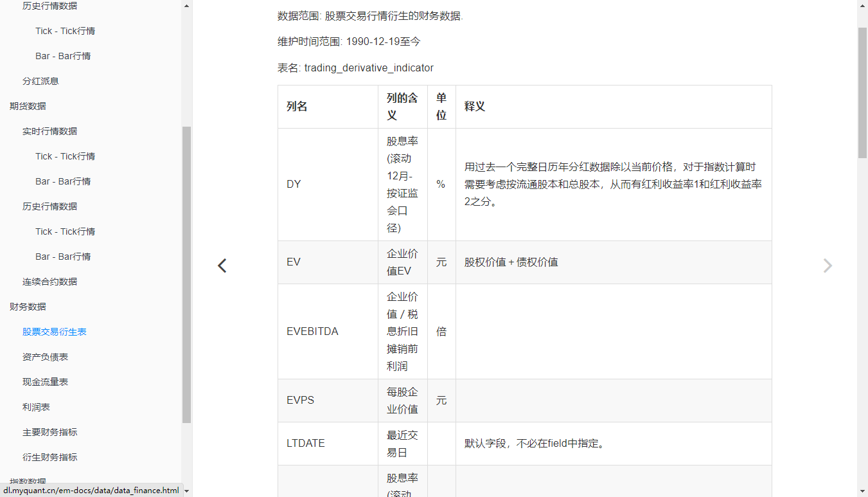Open Bar - Bar行情 under 期货 实时行情数据
The height and width of the screenshot is (497, 868).
[63, 181]
